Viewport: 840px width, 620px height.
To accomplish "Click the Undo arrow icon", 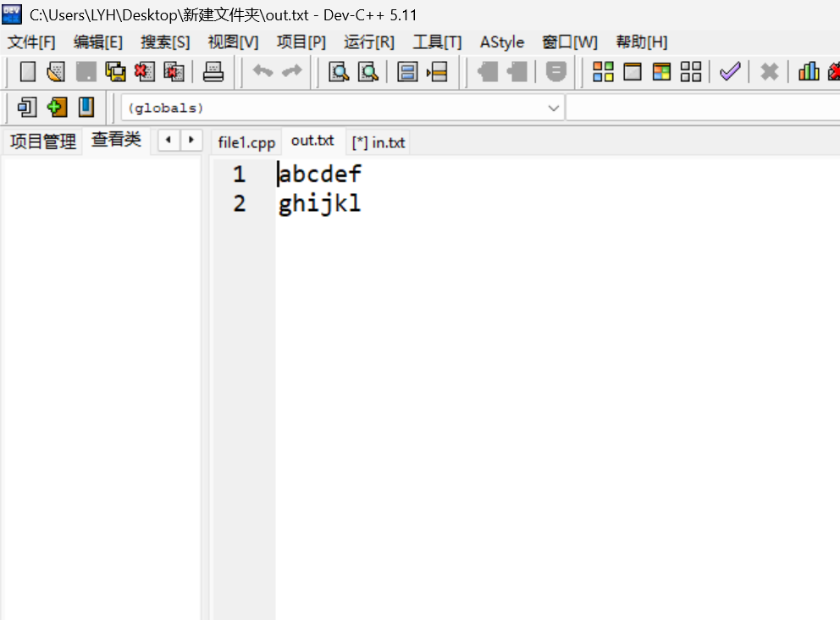I will coord(262,71).
